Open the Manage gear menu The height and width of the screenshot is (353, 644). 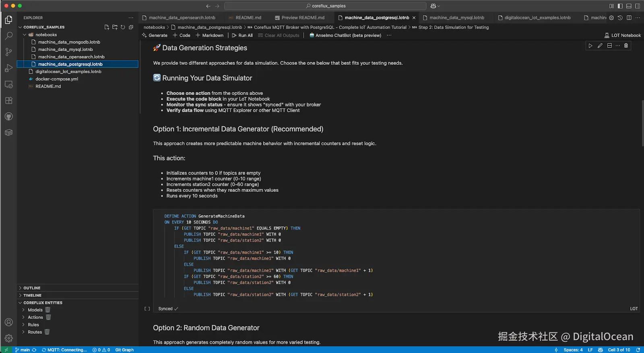pos(8,339)
